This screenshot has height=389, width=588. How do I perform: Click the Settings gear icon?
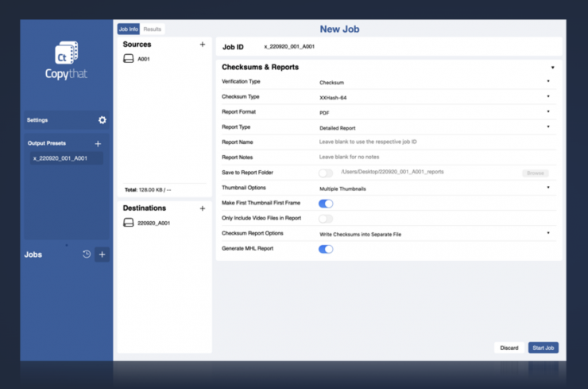(102, 120)
